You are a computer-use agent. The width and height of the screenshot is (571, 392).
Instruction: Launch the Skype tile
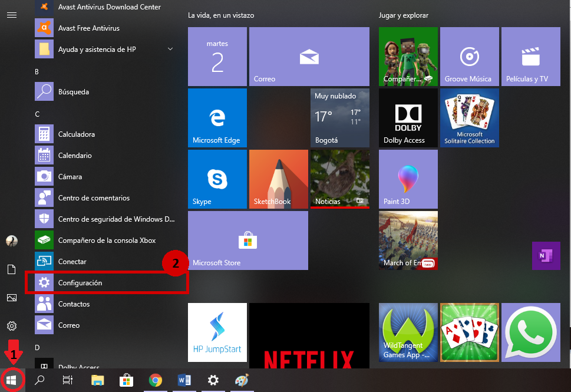(x=217, y=179)
